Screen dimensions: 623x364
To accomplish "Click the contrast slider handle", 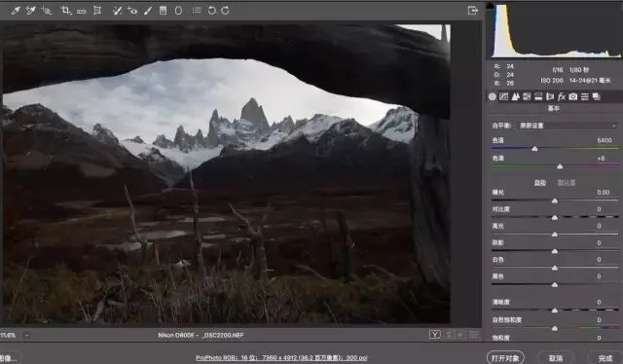I will [555, 217].
